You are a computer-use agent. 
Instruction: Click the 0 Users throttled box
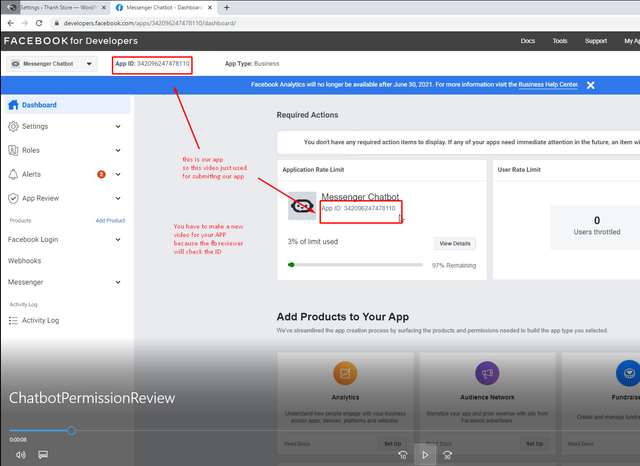click(596, 227)
